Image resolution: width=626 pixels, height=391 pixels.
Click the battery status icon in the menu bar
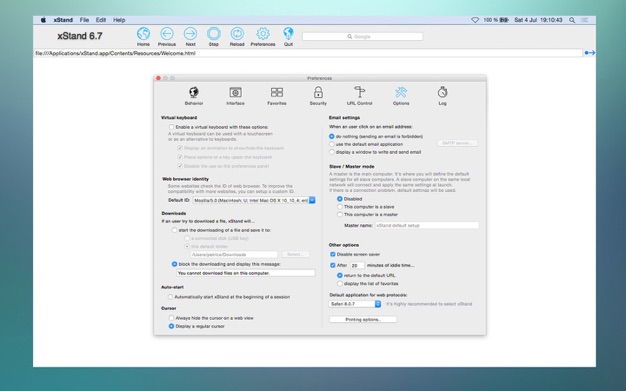(x=504, y=20)
